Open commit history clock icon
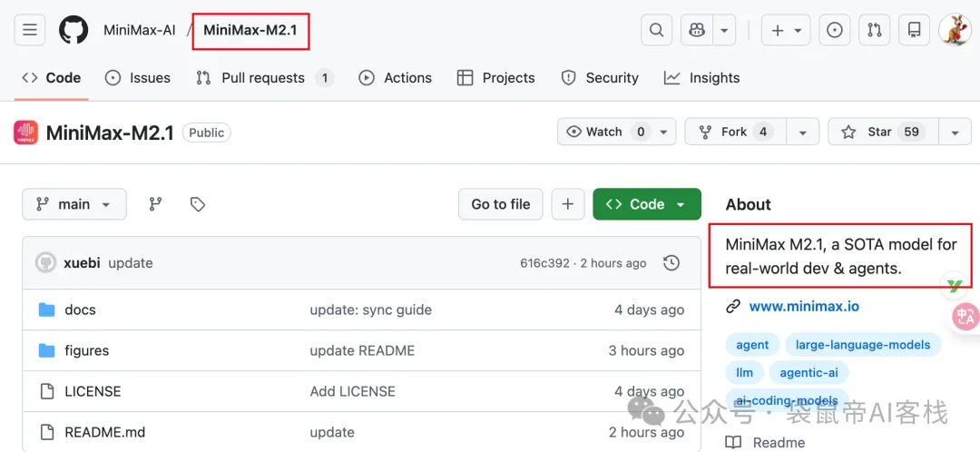980x452 pixels. pyautogui.click(x=671, y=263)
